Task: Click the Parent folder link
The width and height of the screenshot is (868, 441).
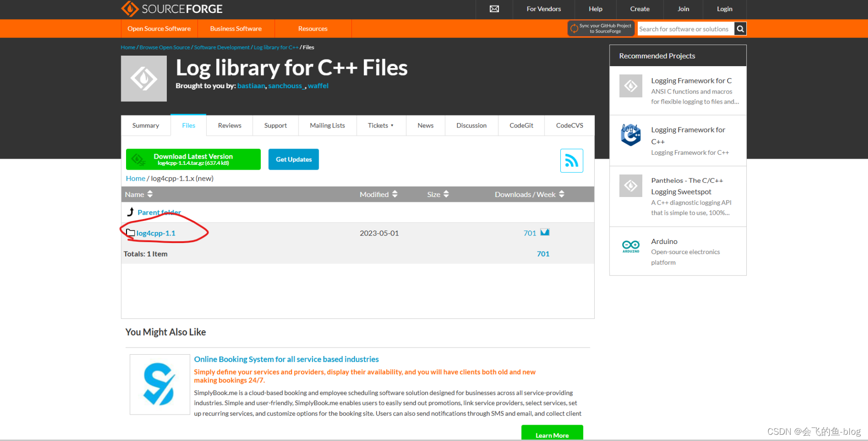Action: (159, 212)
